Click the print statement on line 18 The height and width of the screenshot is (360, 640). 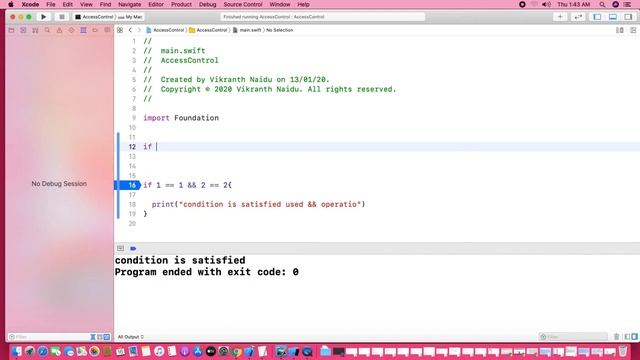pos(258,204)
